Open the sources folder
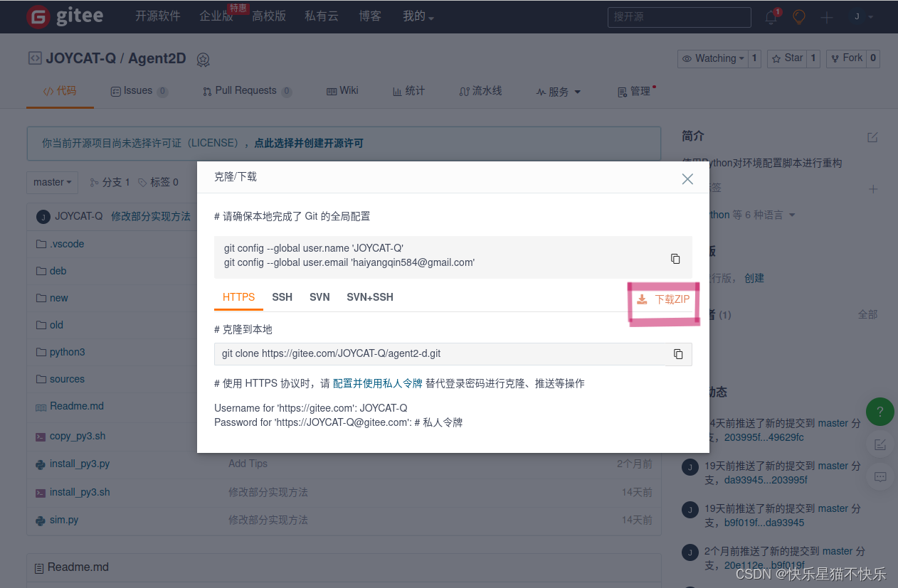Screen dimensions: 898x588 pos(67,379)
